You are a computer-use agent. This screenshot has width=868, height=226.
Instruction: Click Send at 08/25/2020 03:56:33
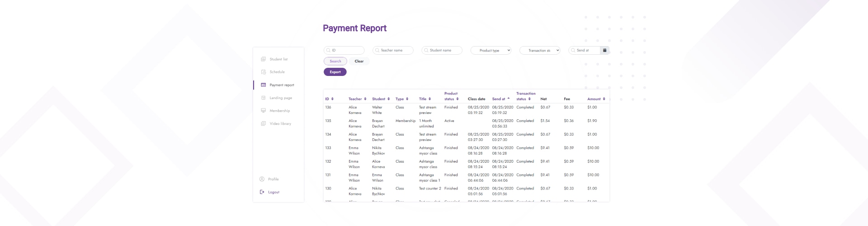(503, 123)
